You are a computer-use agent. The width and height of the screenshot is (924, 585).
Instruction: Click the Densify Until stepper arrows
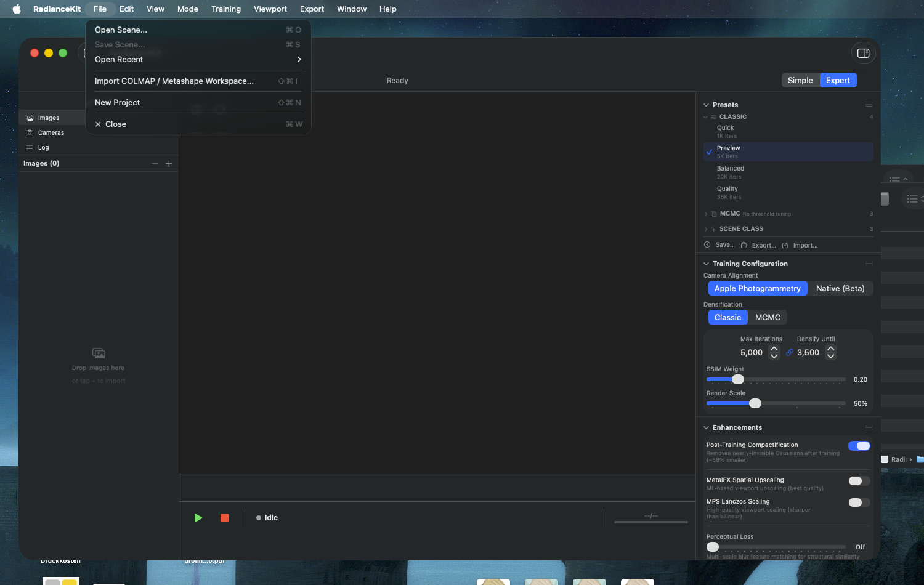831,352
